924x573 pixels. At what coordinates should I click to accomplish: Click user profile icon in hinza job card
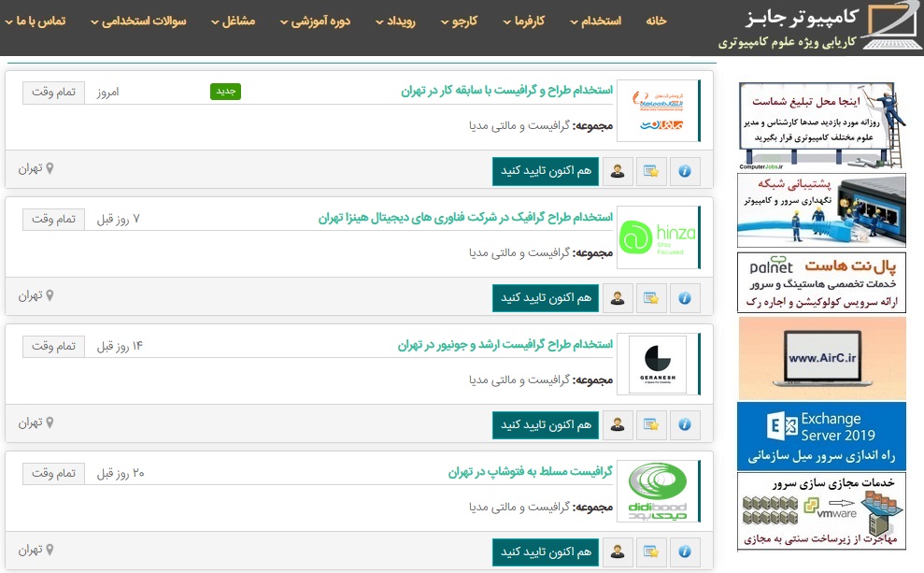[618, 298]
